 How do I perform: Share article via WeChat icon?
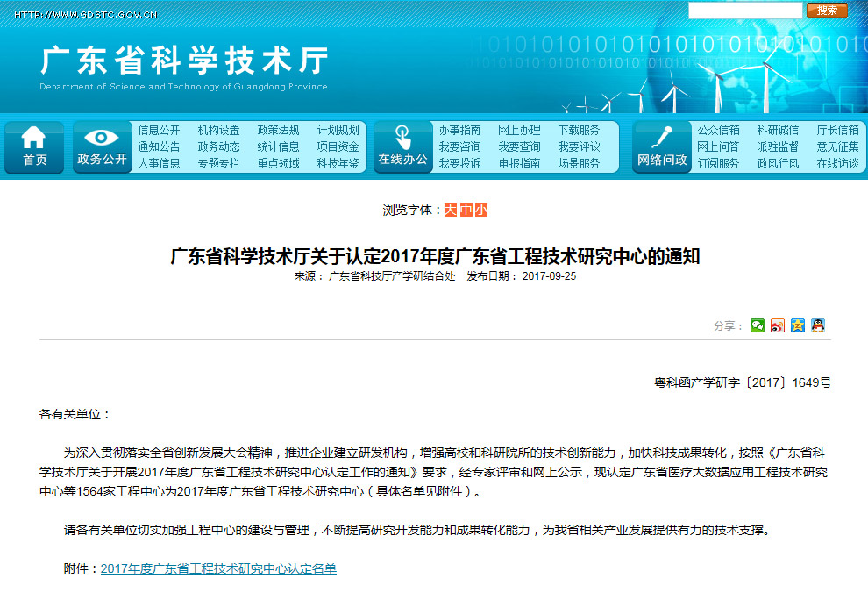click(x=757, y=325)
